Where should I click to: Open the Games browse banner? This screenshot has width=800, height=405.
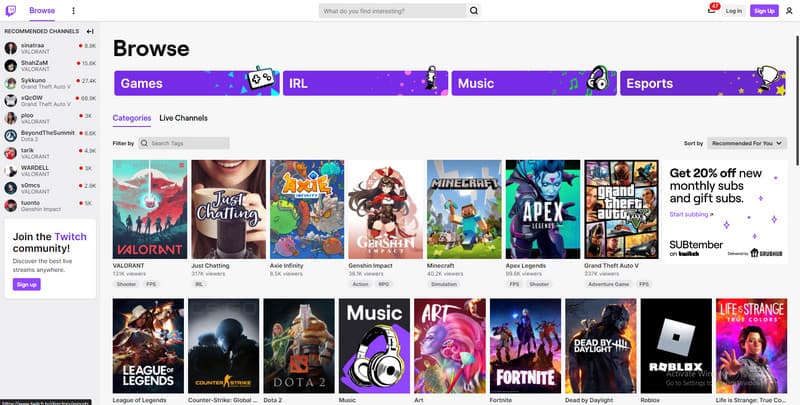pos(196,84)
